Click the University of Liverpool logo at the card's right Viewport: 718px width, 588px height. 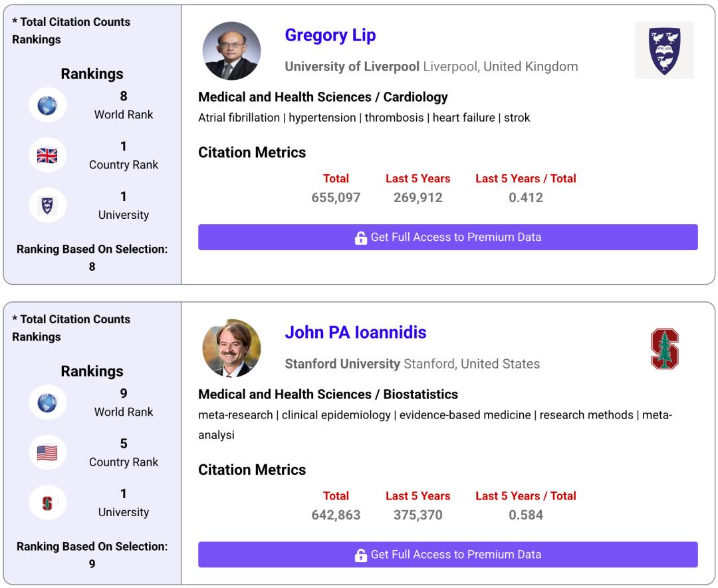(x=664, y=51)
